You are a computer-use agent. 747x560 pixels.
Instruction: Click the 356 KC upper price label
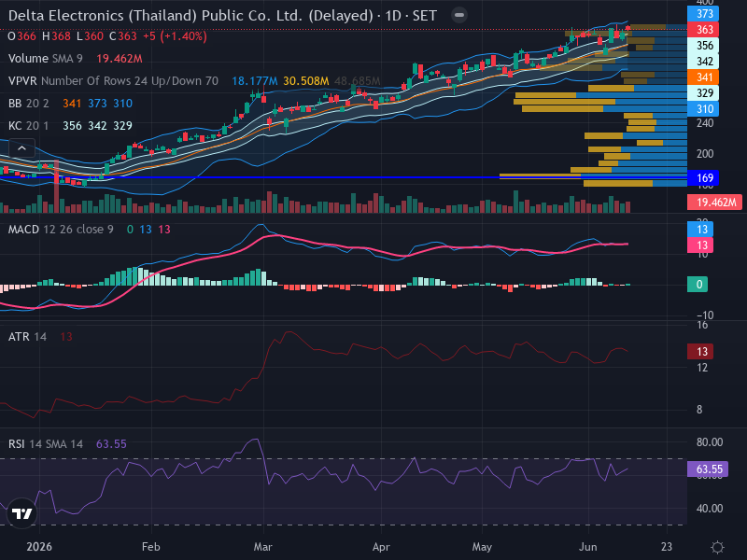pyautogui.click(x=703, y=45)
